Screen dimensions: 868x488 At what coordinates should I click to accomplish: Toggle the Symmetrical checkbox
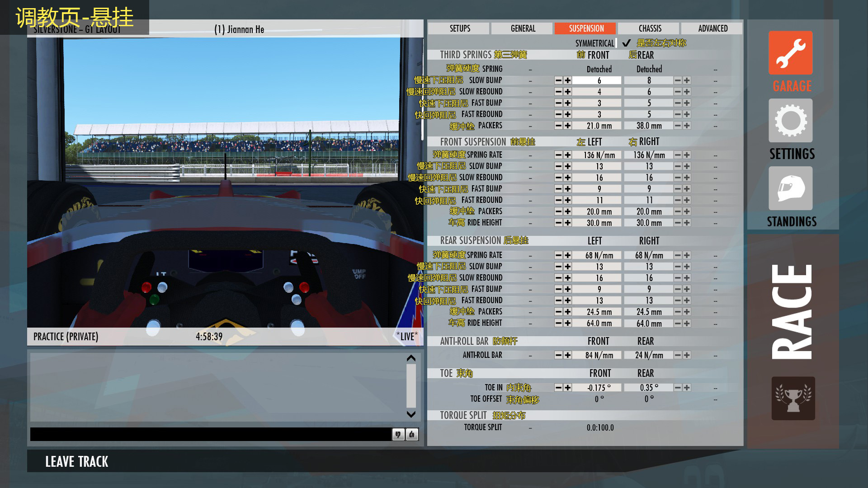(626, 43)
